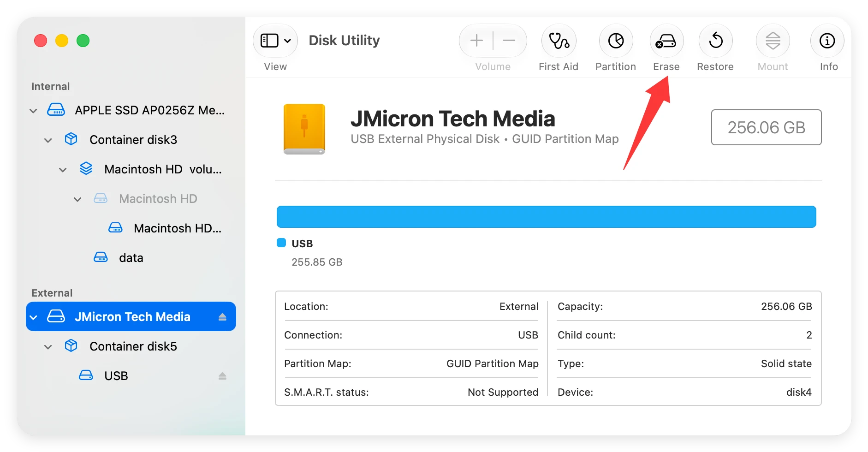This screenshot has width=868, height=452.
Task: Add a volume with plus button
Action: [476, 41]
